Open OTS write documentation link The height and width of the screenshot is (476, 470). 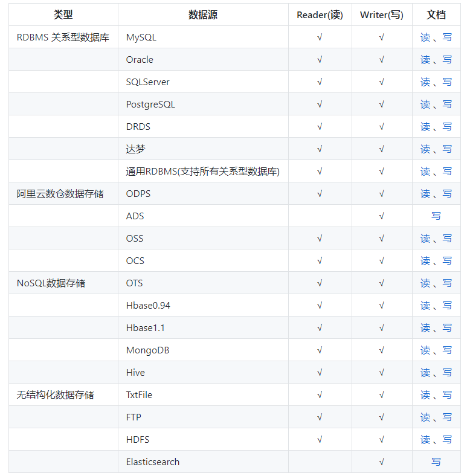447,283
